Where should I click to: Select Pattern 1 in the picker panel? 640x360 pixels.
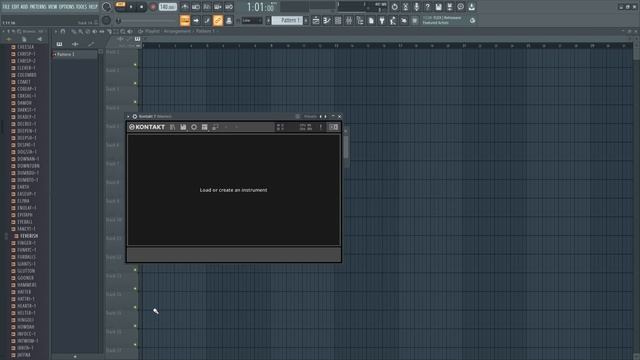pyautogui.click(x=74, y=54)
